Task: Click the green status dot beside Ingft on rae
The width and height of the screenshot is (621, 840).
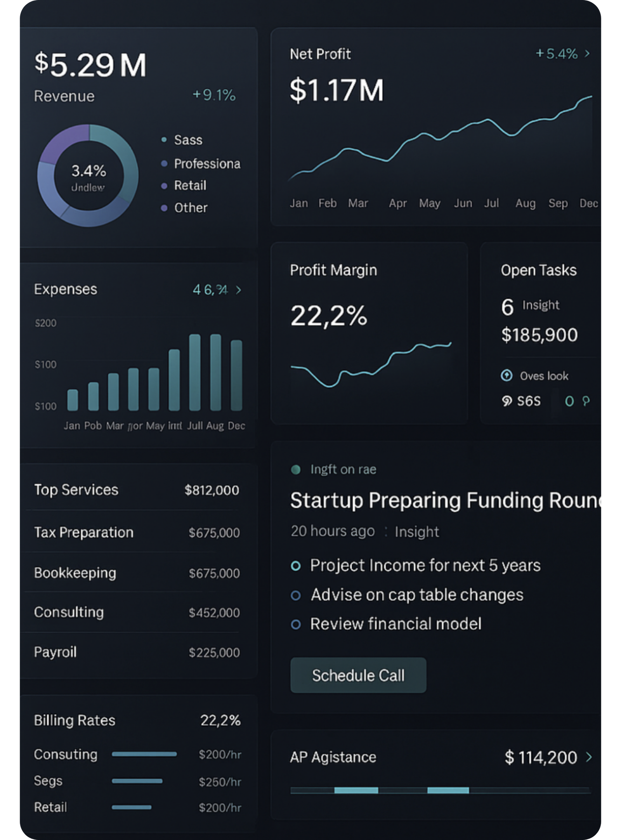Action: 297,469
